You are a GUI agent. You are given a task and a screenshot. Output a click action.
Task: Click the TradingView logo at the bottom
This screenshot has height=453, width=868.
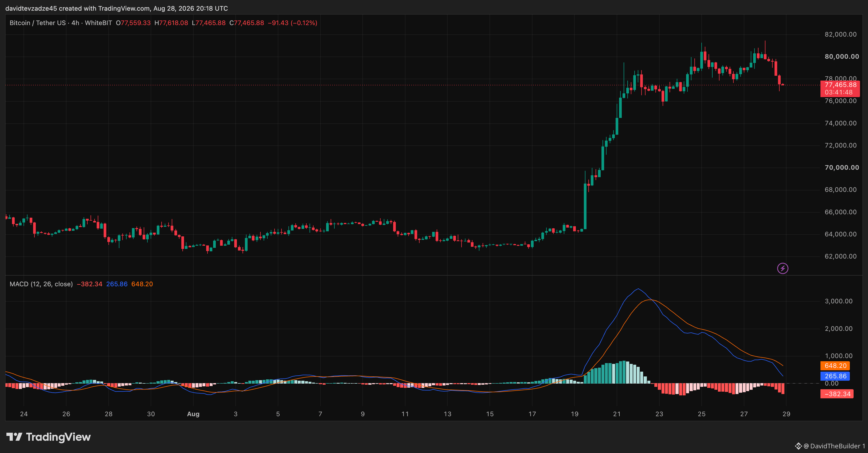pyautogui.click(x=49, y=437)
